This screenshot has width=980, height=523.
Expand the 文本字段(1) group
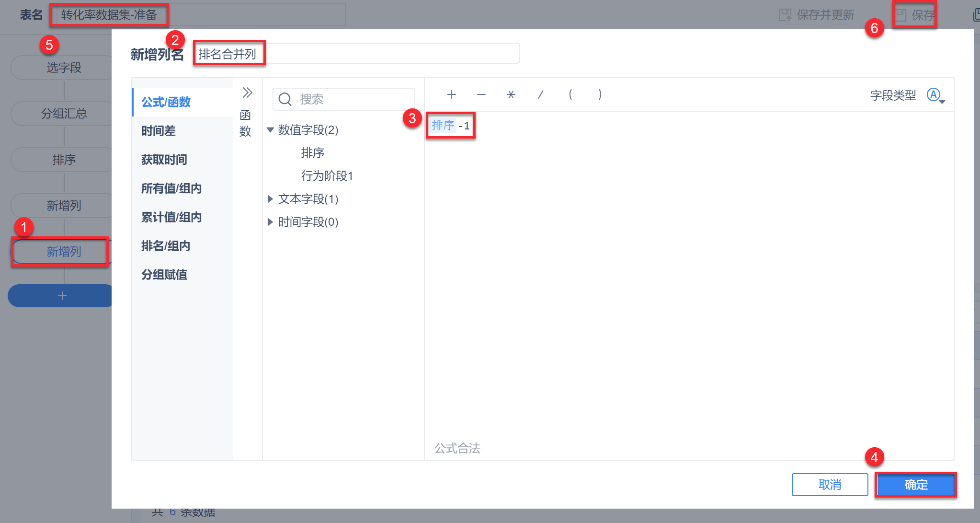[x=270, y=199]
